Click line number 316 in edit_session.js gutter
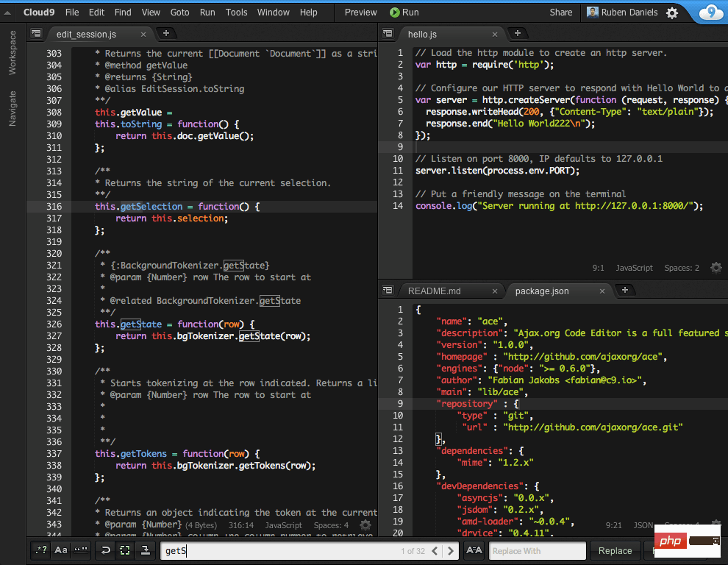Screen dimensions: 728x565 point(54,207)
